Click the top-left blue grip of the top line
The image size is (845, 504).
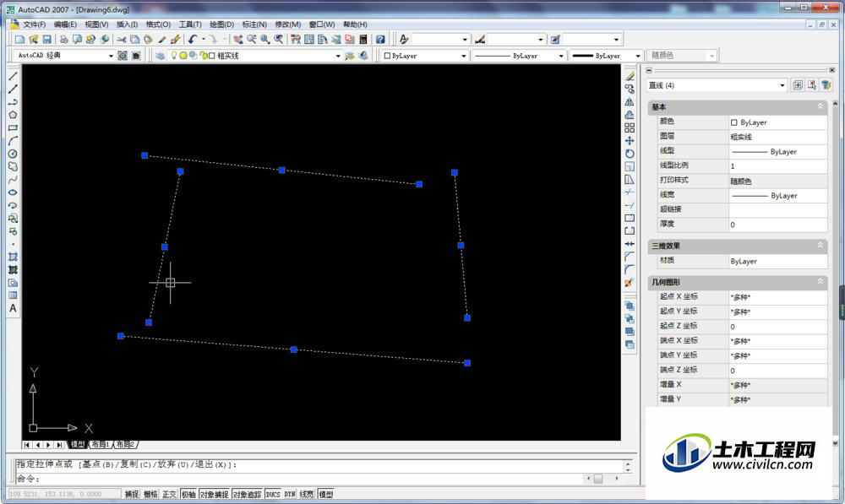coord(144,155)
